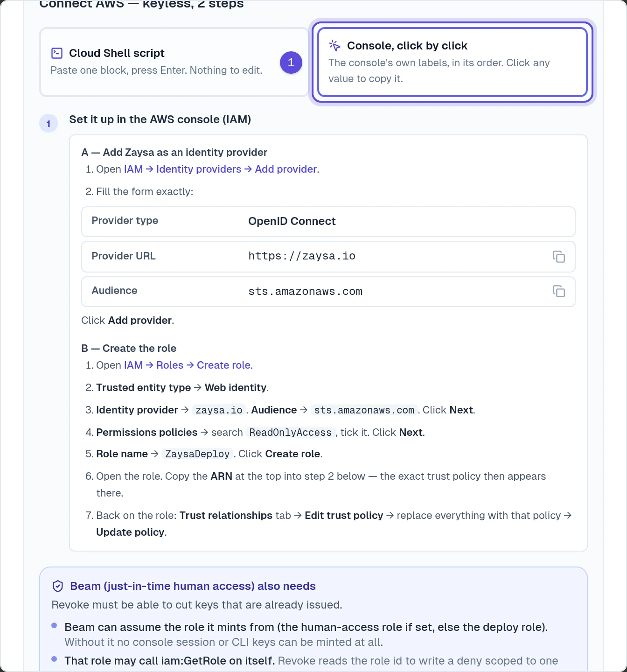Image resolution: width=627 pixels, height=672 pixels.
Task: Copy the sts.amazonaws.com value in step 3
Action: (x=364, y=410)
